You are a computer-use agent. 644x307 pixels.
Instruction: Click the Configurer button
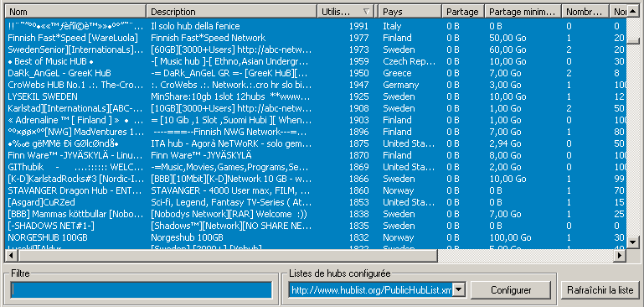coord(511,289)
